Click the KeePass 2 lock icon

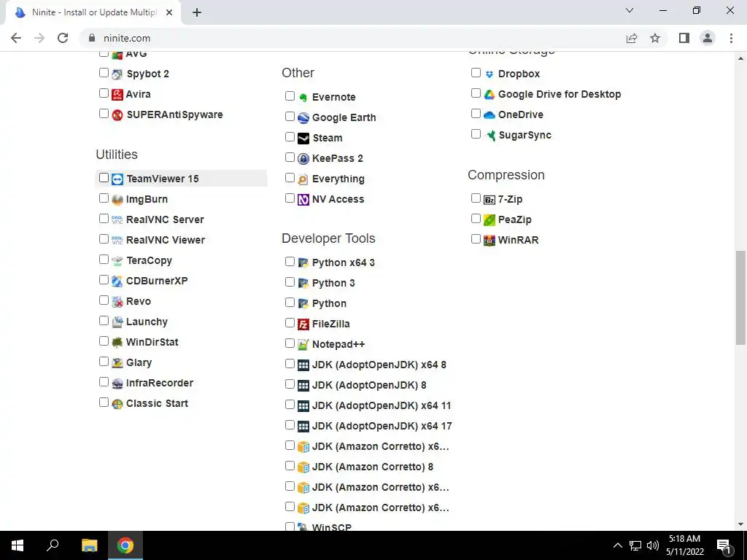tap(303, 158)
